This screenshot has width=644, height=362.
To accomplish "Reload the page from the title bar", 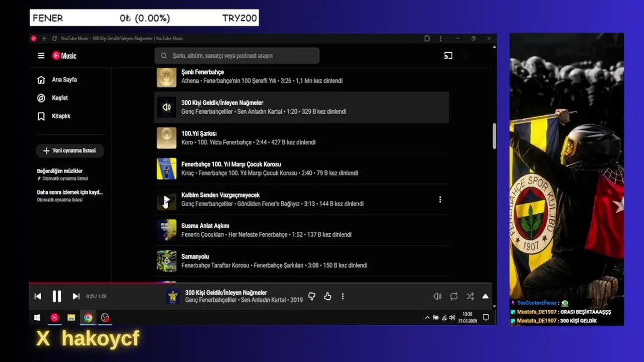I will tap(54, 39).
